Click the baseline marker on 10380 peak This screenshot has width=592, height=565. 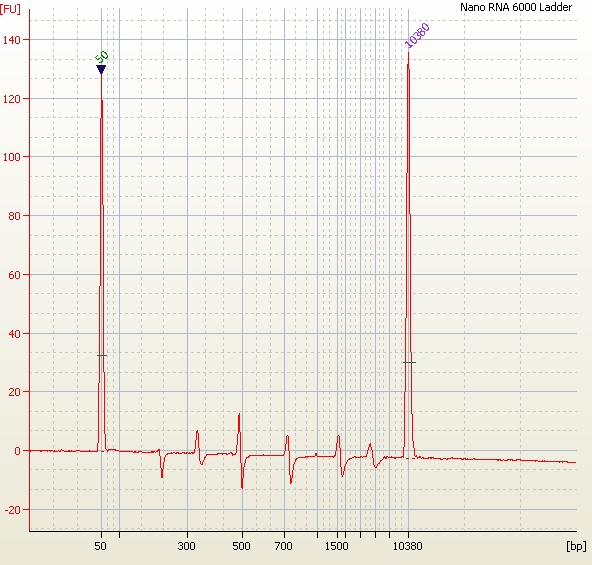coord(410,363)
